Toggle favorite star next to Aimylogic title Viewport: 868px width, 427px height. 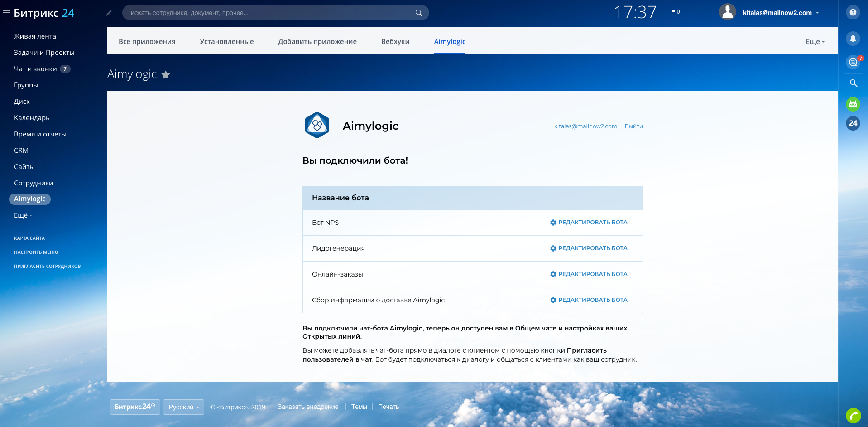[x=166, y=75]
